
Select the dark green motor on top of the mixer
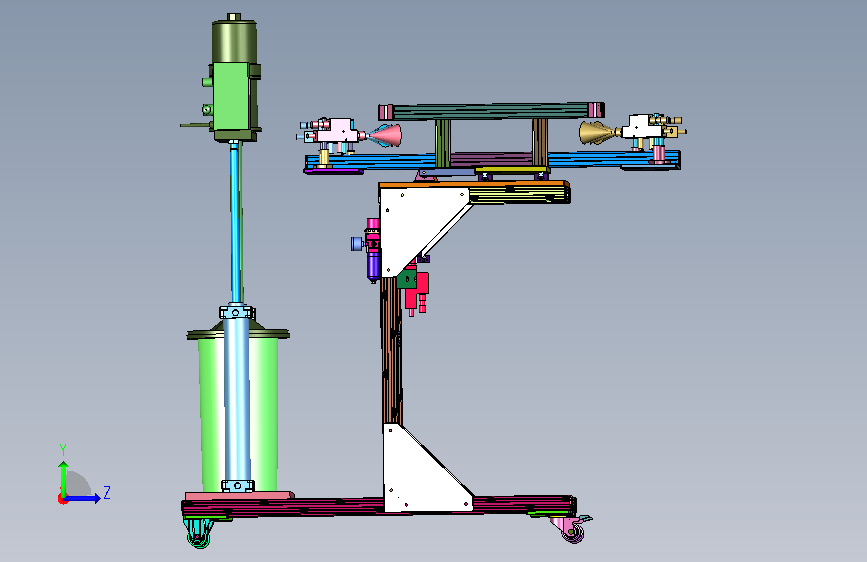click(234, 40)
